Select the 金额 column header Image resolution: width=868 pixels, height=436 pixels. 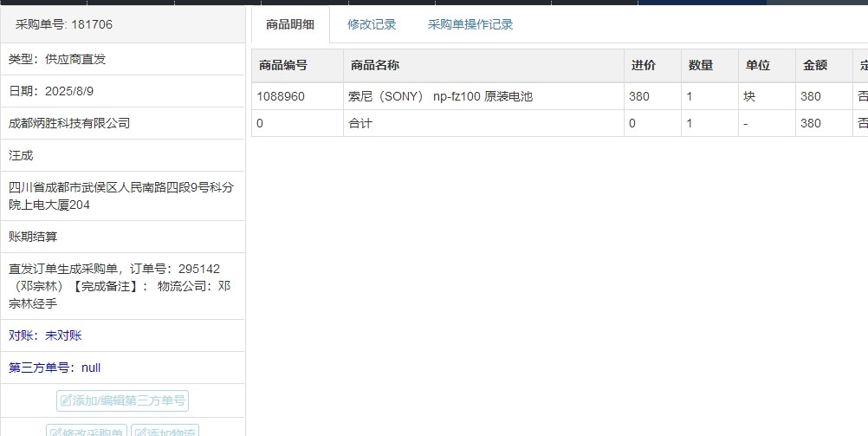(x=824, y=65)
